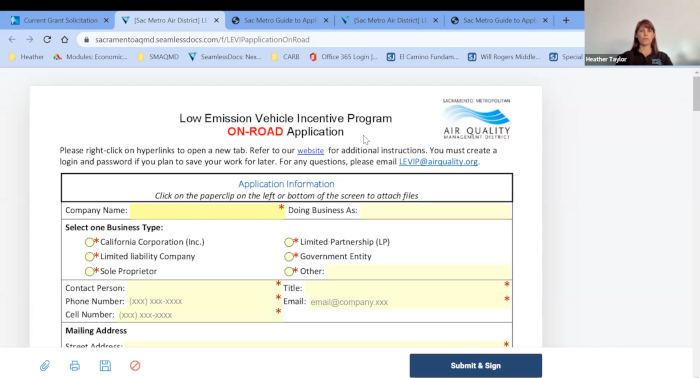Click the Company Name input field
700x378 pixels.
tap(207, 211)
